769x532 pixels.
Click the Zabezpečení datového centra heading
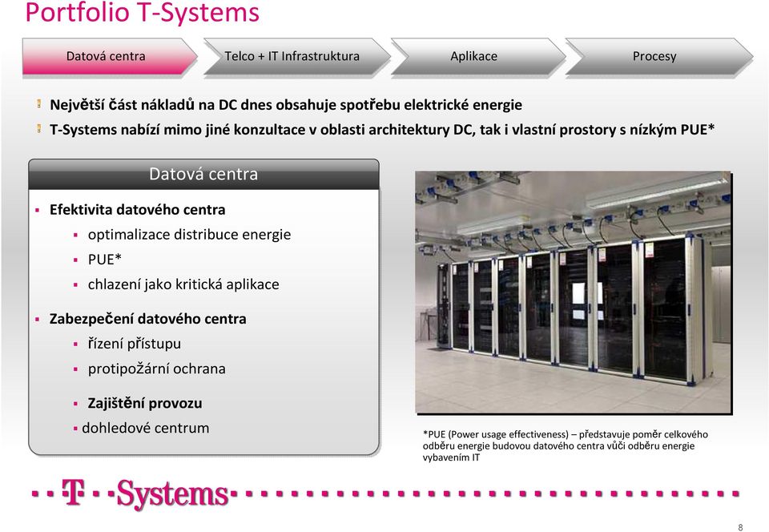(x=147, y=319)
